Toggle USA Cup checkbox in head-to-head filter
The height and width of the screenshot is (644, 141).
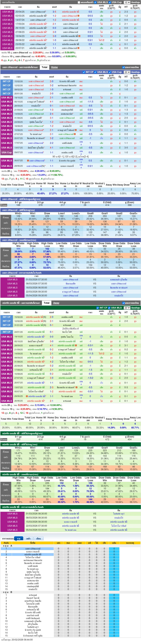pyautogui.click(x=110, y=2)
